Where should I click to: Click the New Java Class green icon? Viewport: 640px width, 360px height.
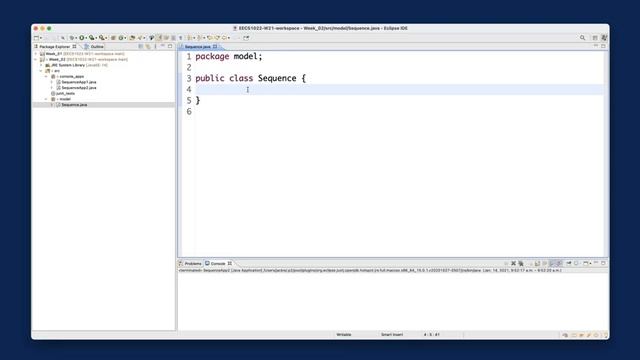(121, 38)
